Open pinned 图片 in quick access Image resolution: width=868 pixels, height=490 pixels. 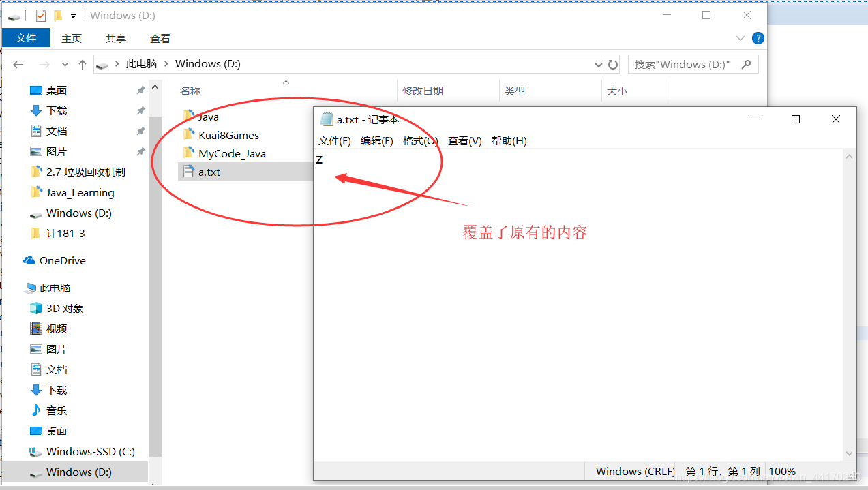click(56, 151)
